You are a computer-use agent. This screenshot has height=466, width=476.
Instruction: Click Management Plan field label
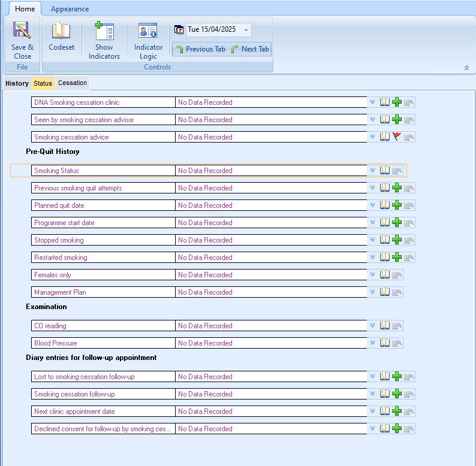[x=103, y=292]
